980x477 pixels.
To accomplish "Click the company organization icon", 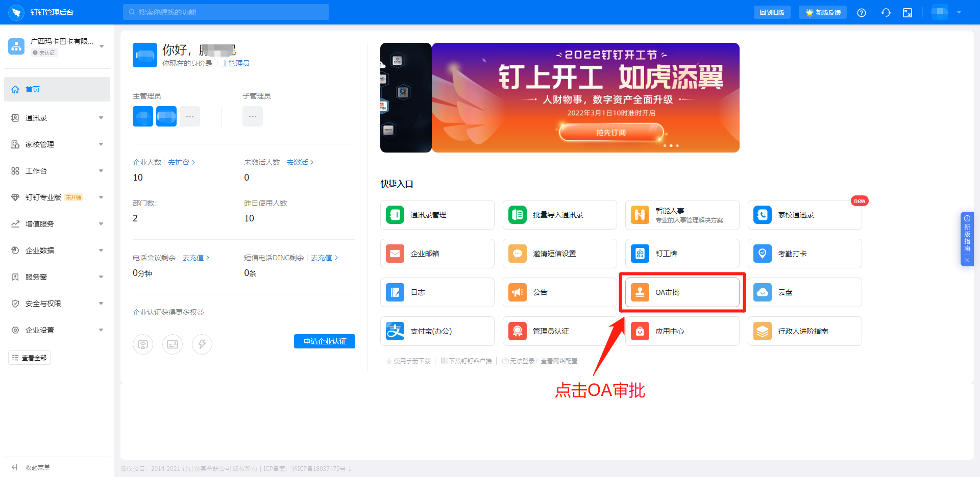I will [x=16, y=46].
